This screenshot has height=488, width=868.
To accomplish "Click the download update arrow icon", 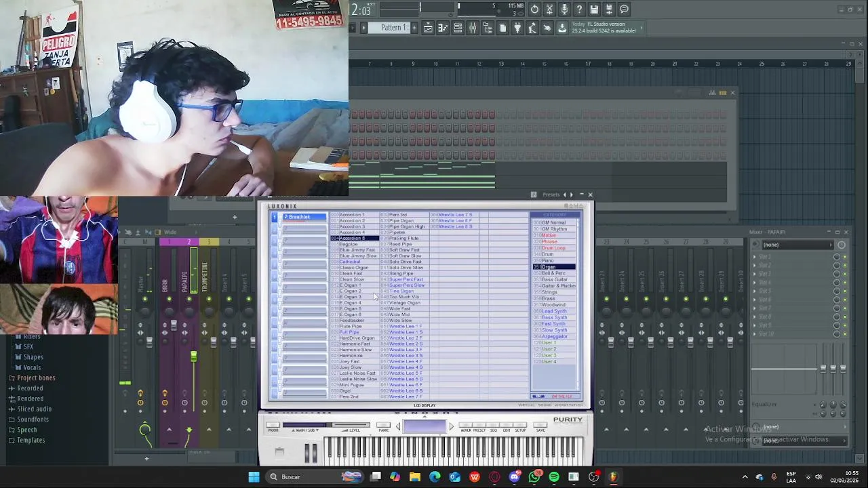I will (562, 28).
